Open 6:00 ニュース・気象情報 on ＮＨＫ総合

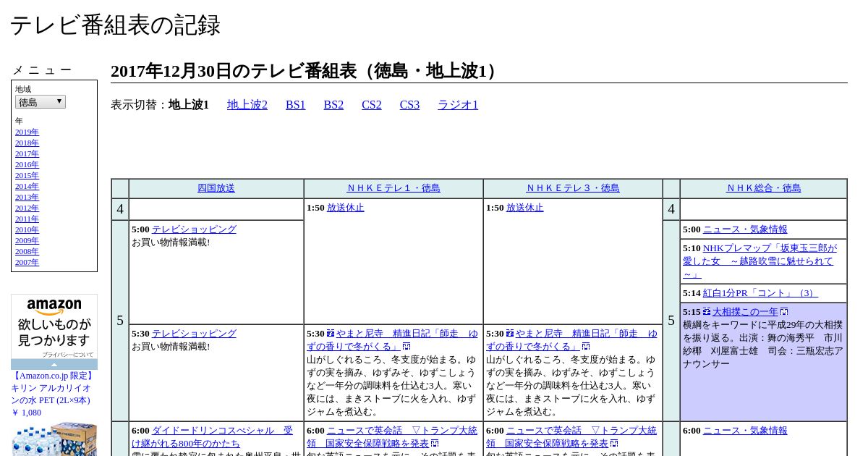pyautogui.click(x=745, y=431)
